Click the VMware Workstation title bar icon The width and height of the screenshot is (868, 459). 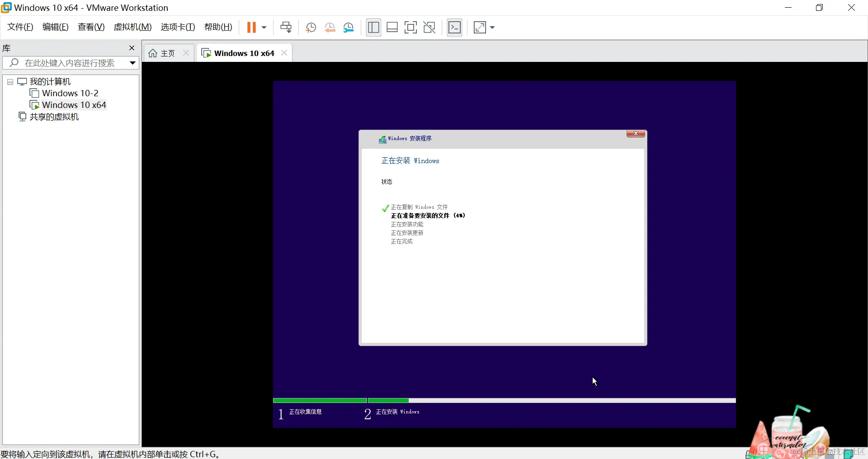(x=6, y=8)
